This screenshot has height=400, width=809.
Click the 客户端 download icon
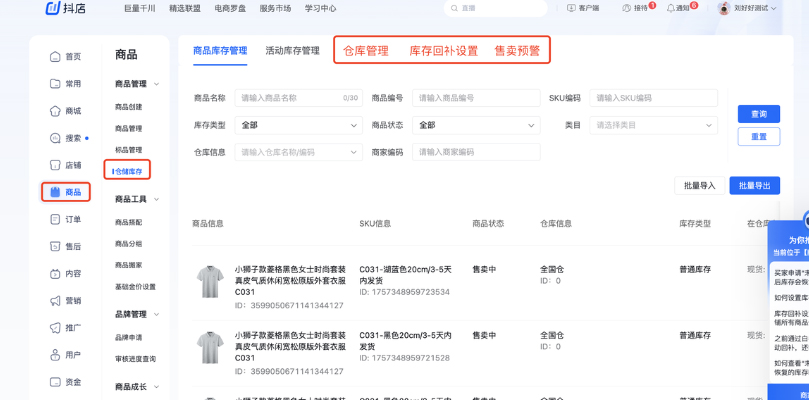click(x=571, y=8)
